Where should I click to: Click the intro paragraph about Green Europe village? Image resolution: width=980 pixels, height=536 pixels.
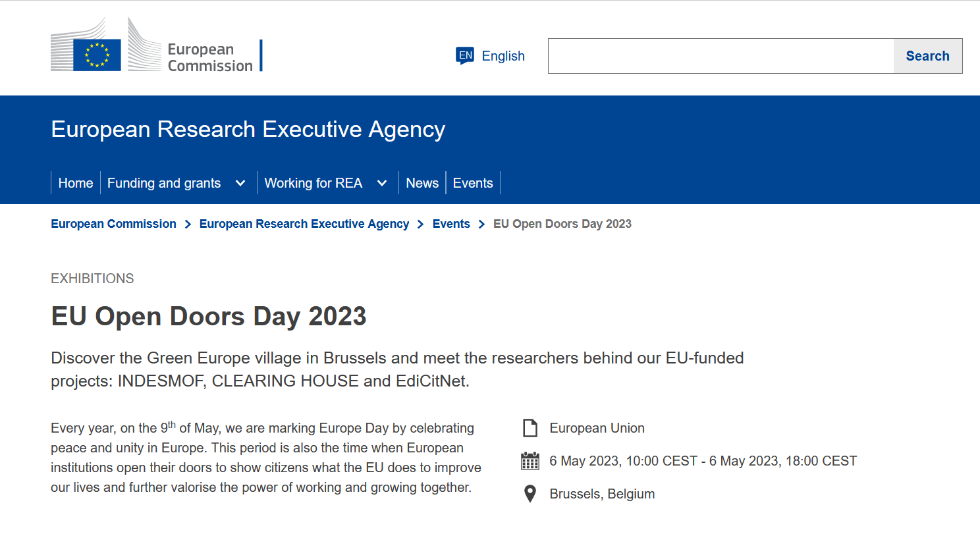click(397, 369)
